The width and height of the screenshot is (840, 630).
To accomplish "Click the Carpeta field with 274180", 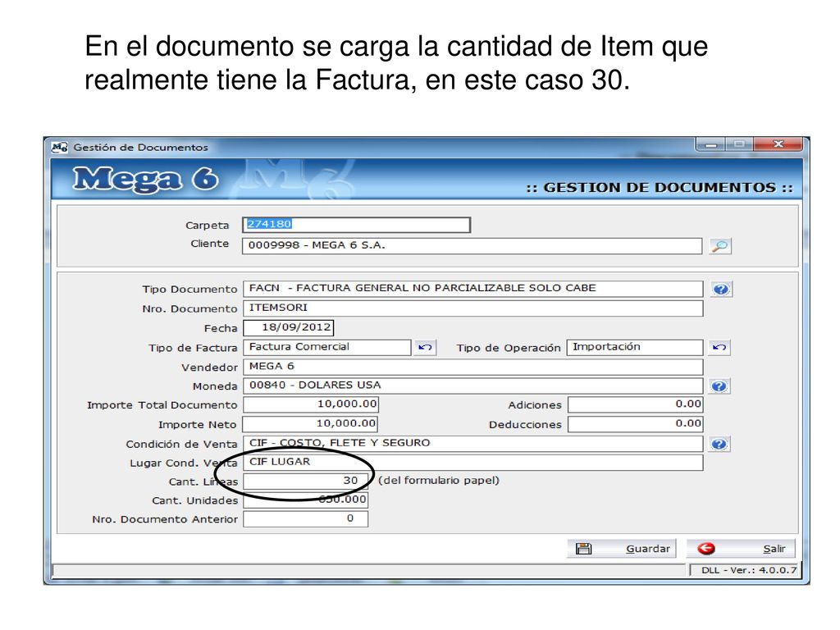I will click(356, 225).
